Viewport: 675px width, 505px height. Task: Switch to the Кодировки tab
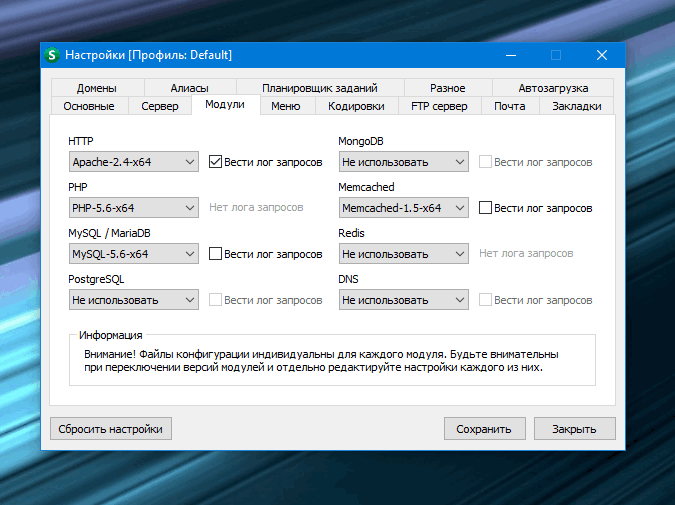tap(356, 106)
